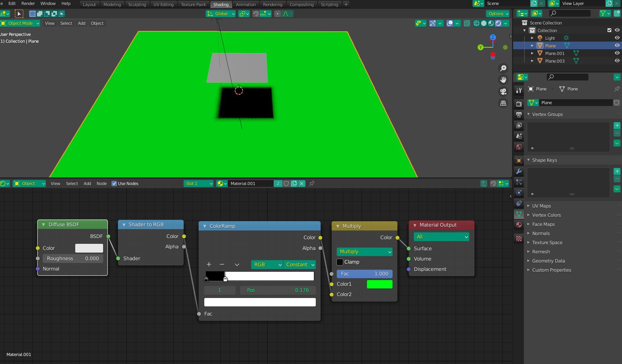Image resolution: width=622 pixels, height=364 pixels.
Task: Switch to the Layout workspace tab
Action: [x=89, y=5]
